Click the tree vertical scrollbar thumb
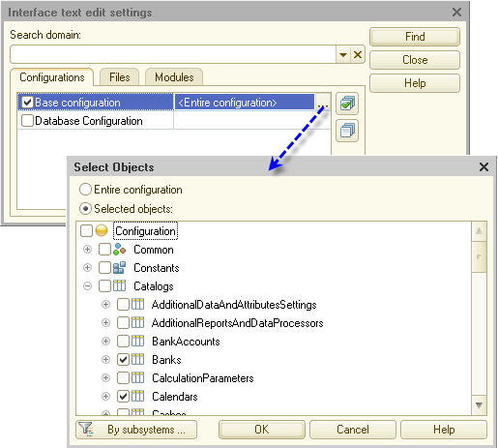This screenshot has height=448, width=498. (479, 256)
